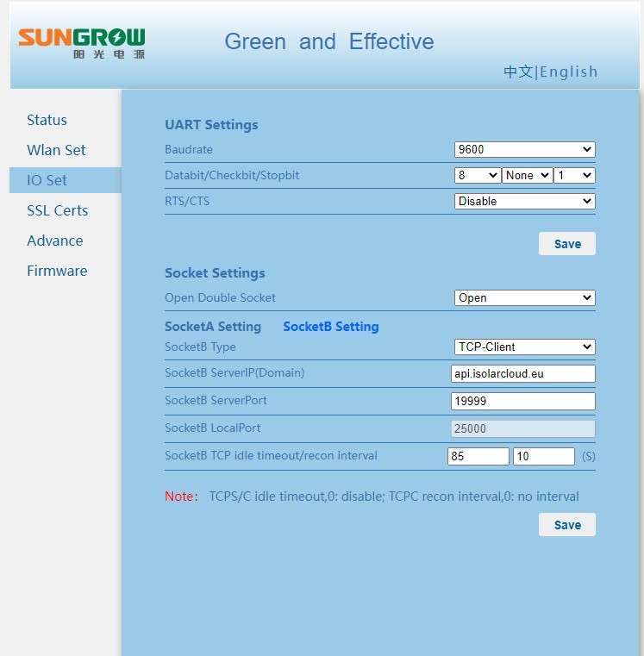Click the Green and Effective slogan

tap(329, 41)
